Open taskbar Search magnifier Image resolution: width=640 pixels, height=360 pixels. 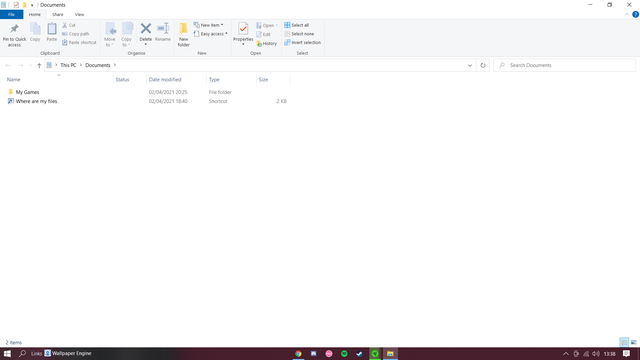point(22,354)
